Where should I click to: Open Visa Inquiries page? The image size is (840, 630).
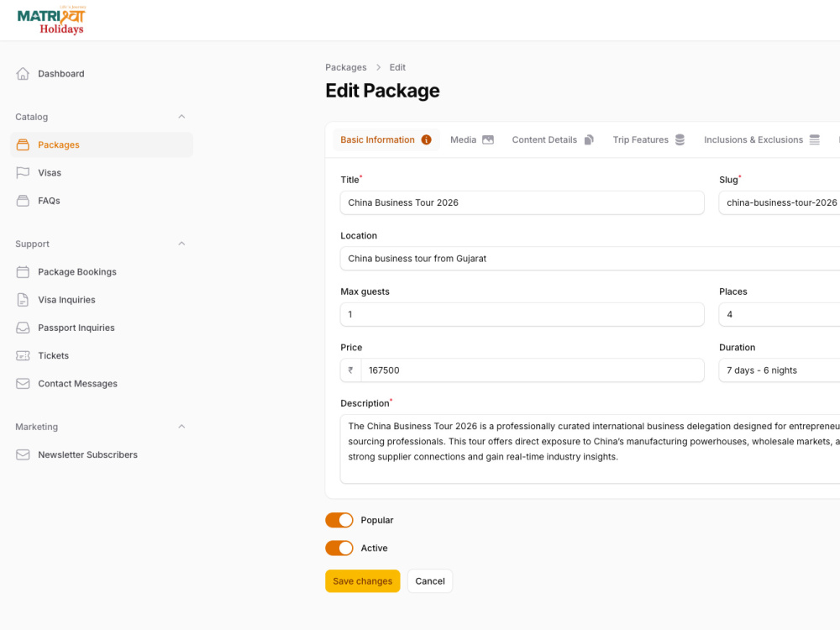point(102,300)
